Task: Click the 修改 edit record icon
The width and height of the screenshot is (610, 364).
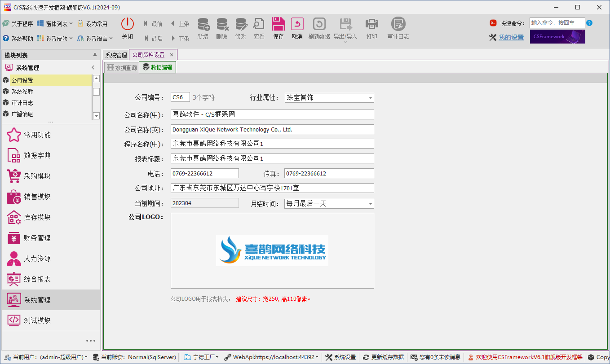Action: 241,24
